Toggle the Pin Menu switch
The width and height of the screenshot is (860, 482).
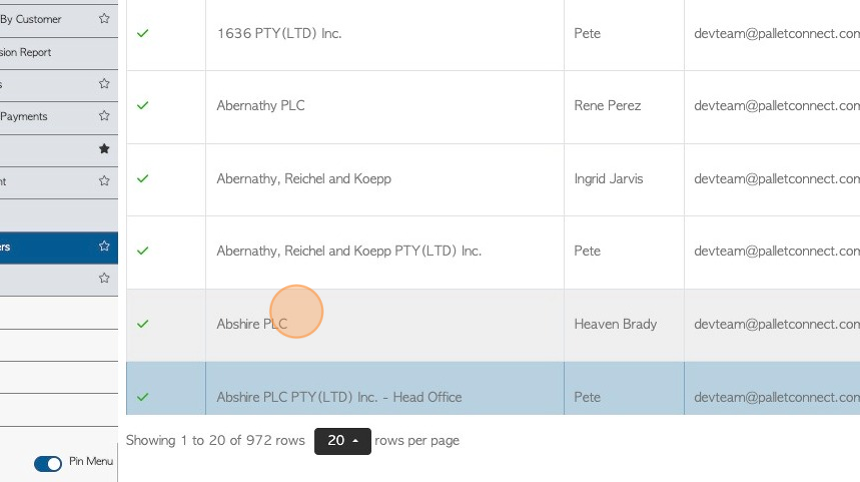[x=48, y=464]
